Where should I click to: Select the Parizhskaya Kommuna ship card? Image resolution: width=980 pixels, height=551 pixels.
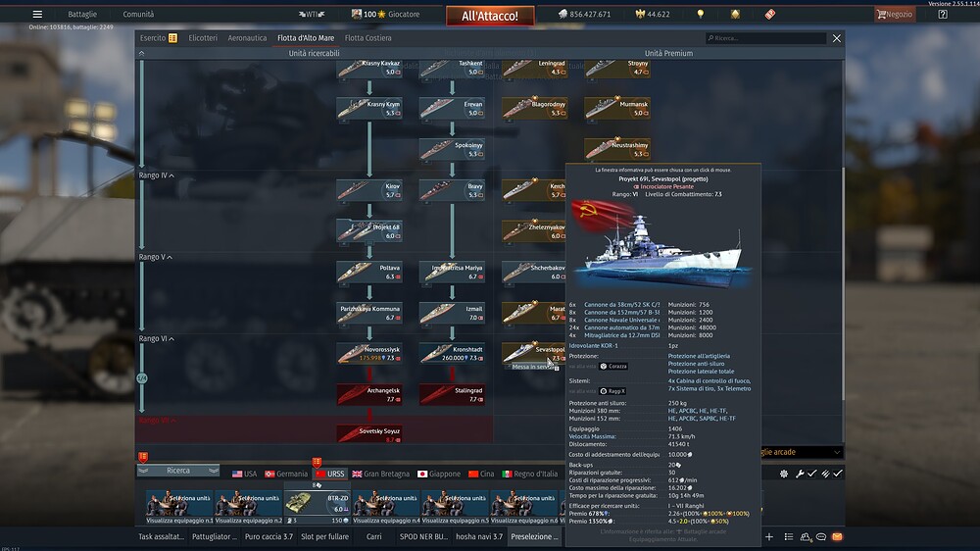368,313
